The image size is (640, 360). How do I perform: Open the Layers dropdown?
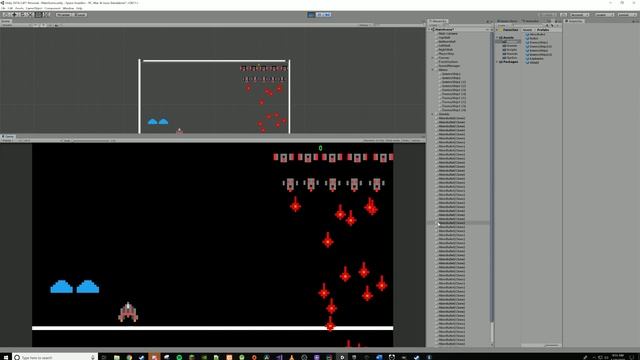click(604, 15)
